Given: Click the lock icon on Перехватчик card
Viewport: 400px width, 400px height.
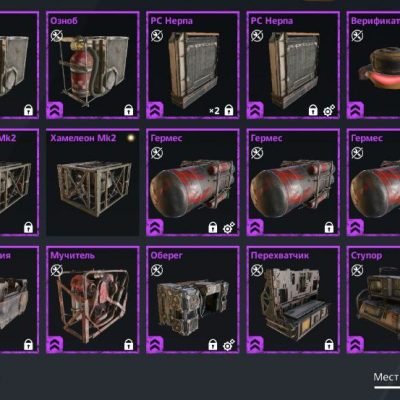Looking at the screenshot, I should (329, 345).
